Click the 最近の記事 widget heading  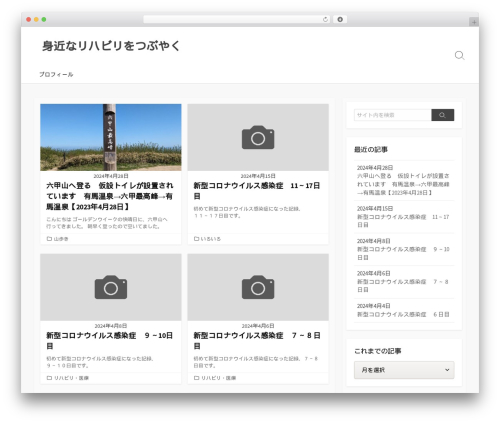pyautogui.click(x=371, y=149)
